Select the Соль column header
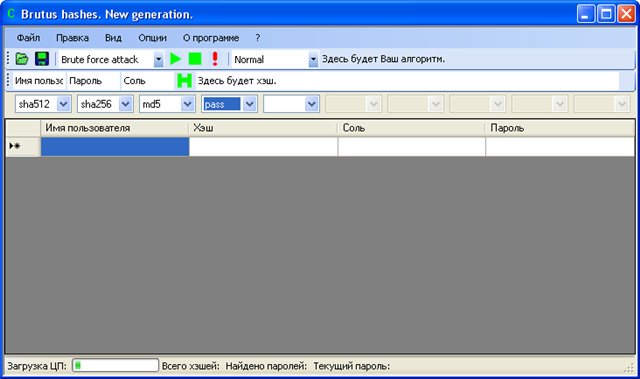 [x=411, y=128]
